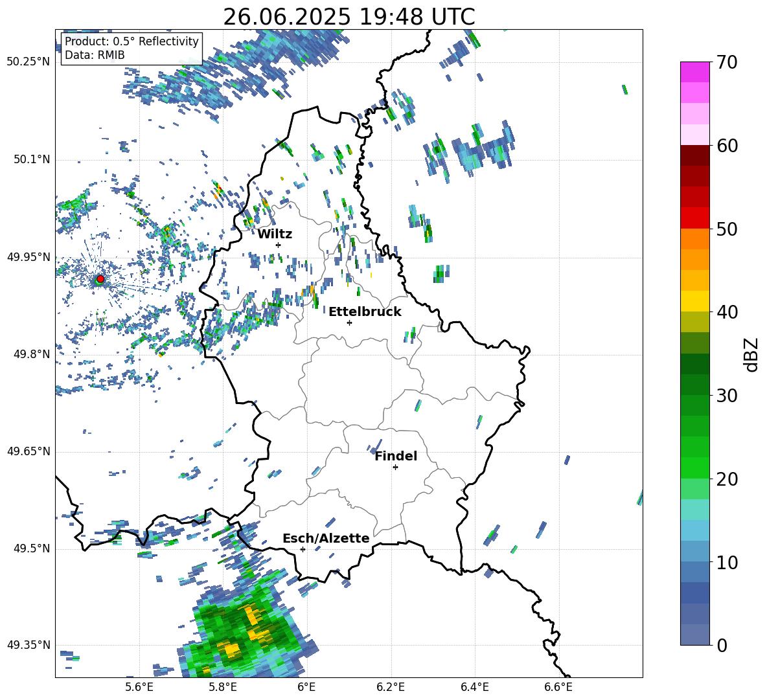The image size is (767, 700).
Task: Click the 49.35°N latitude label
Action: coord(29,645)
